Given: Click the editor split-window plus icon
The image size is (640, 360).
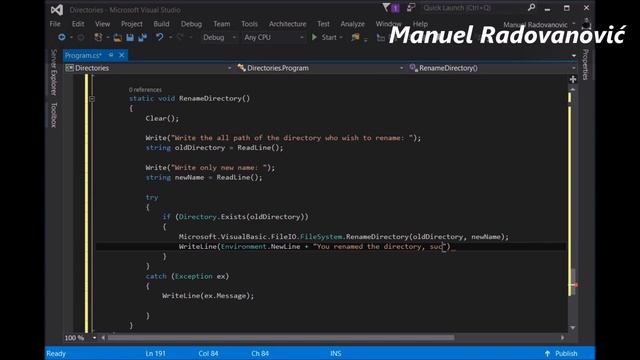Looking at the screenshot, I should (x=573, y=79).
